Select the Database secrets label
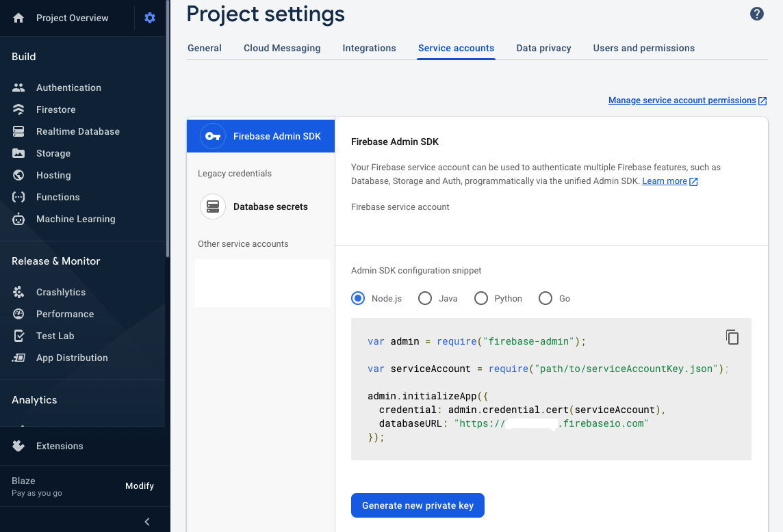783x532 pixels. 270,207
